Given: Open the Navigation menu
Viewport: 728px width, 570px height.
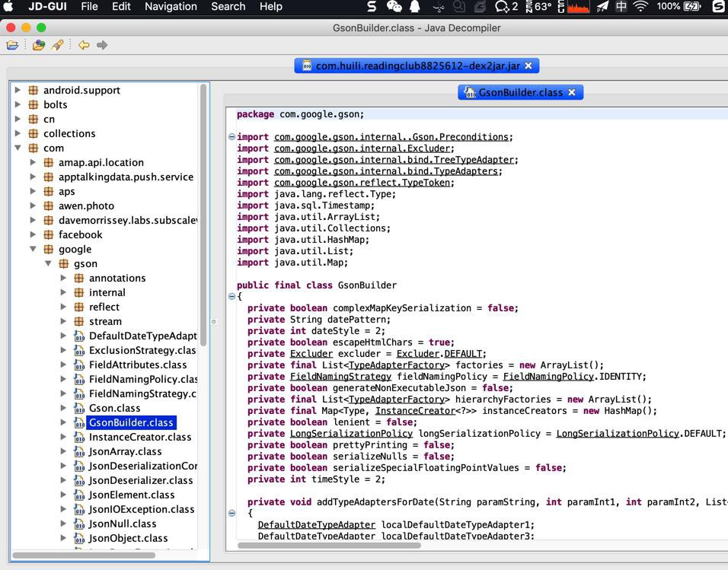Looking at the screenshot, I should (x=171, y=7).
